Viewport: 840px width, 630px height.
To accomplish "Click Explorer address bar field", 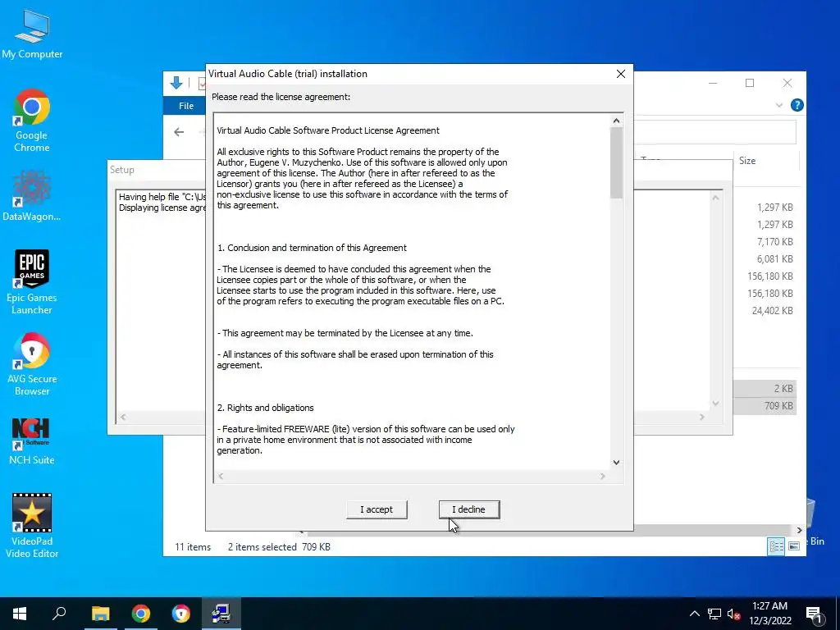I will click(x=714, y=132).
